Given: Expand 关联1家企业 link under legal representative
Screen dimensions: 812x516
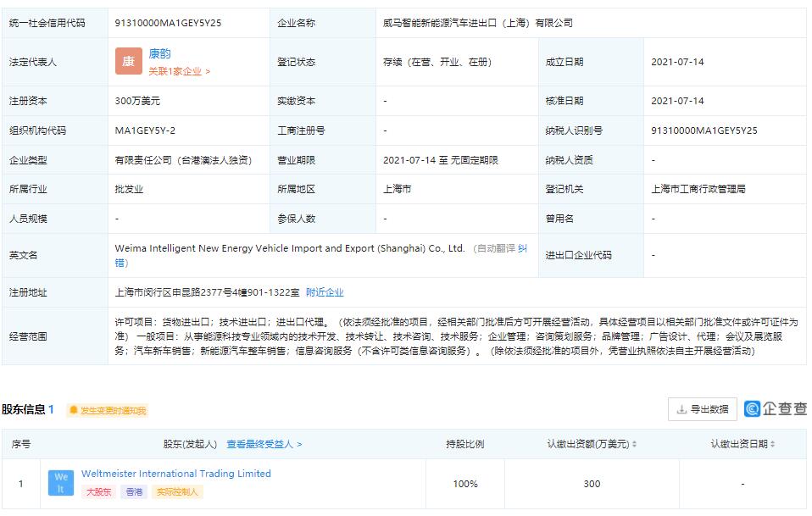Looking at the screenshot, I should pos(179,72).
